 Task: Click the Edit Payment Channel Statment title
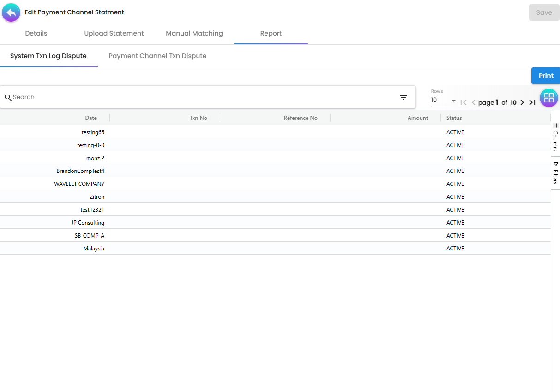coord(74,12)
